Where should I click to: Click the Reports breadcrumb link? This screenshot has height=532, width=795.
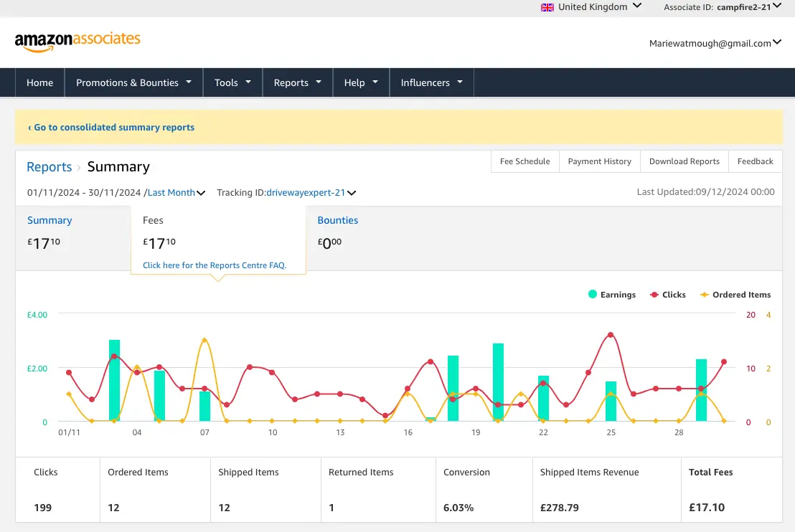[50, 166]
